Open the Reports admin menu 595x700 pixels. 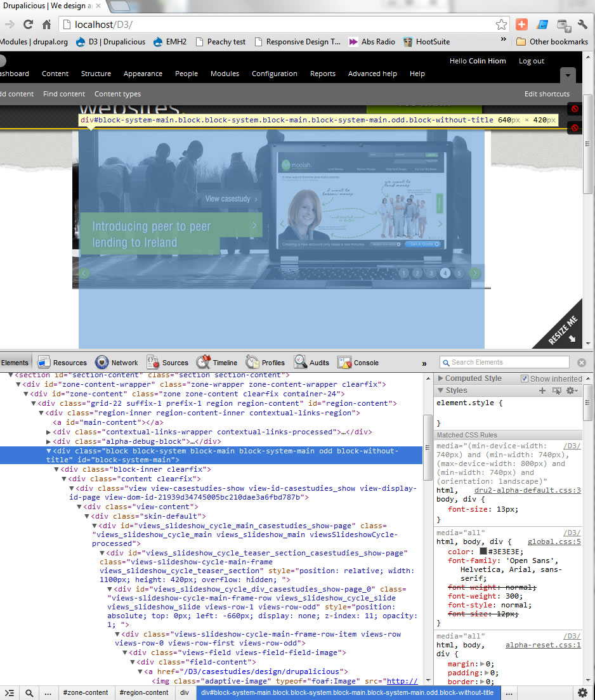pos(322,74)
